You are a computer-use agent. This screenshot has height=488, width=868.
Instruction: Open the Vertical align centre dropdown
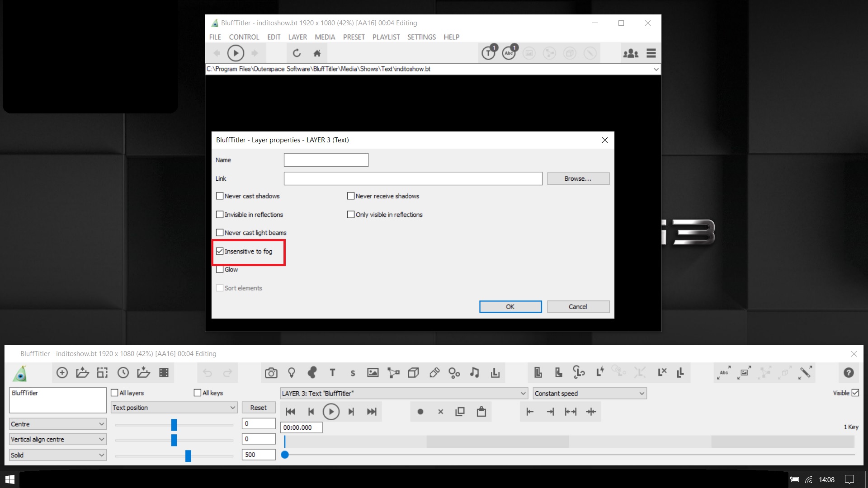58,440
